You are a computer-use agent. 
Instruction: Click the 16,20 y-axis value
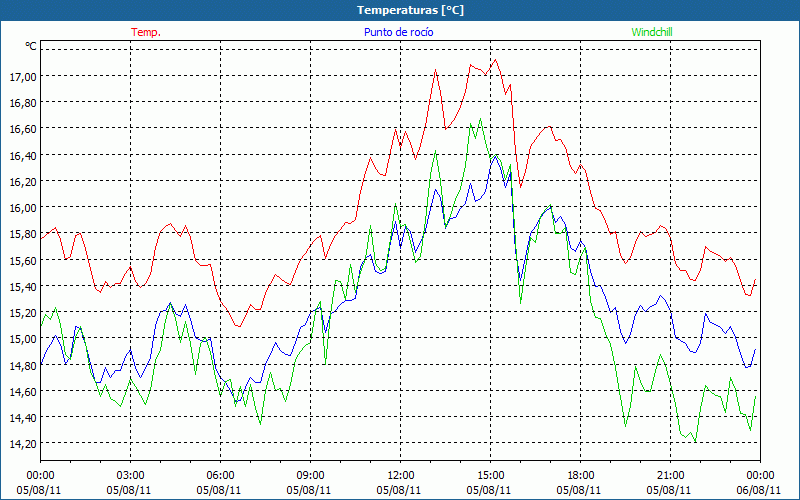coord(23,181)
